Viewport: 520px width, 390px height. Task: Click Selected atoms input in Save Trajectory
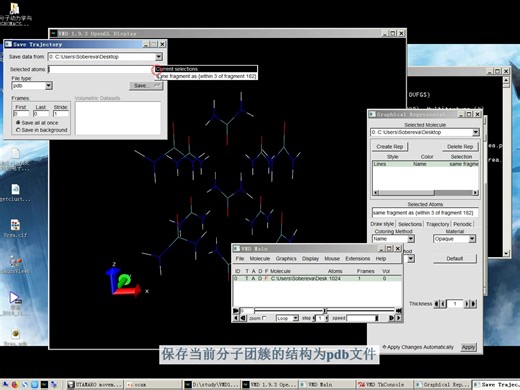pyautogui.click(x=101, y=69)
